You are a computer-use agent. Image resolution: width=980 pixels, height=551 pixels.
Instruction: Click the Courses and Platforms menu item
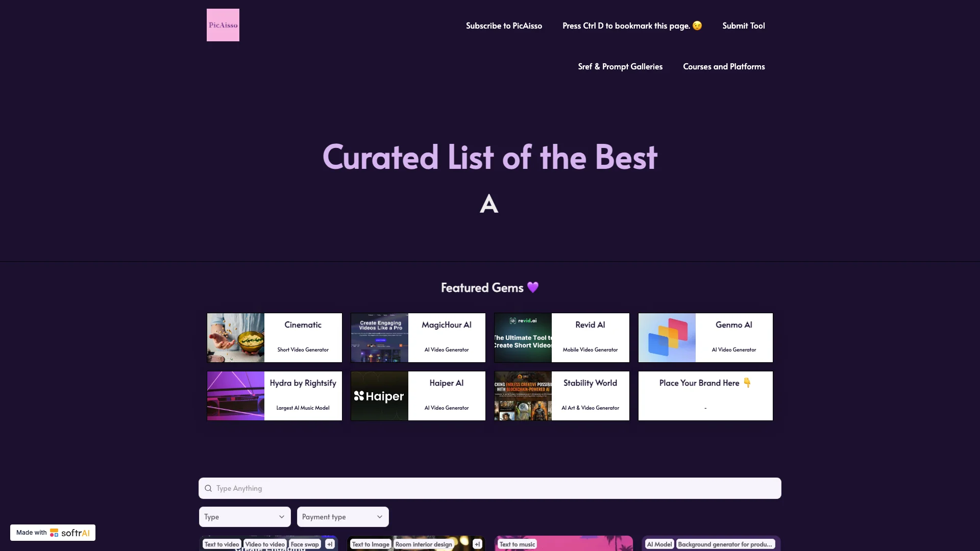click(724, 66)
